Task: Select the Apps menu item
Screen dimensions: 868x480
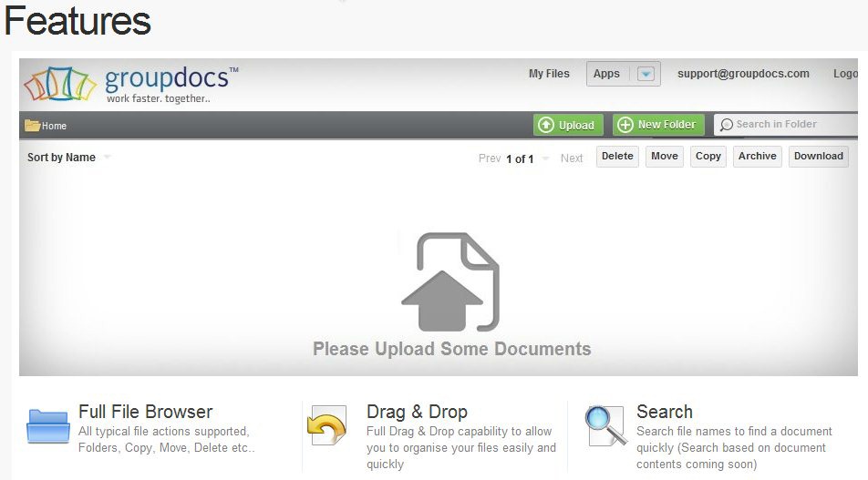Action: point(606,74)
